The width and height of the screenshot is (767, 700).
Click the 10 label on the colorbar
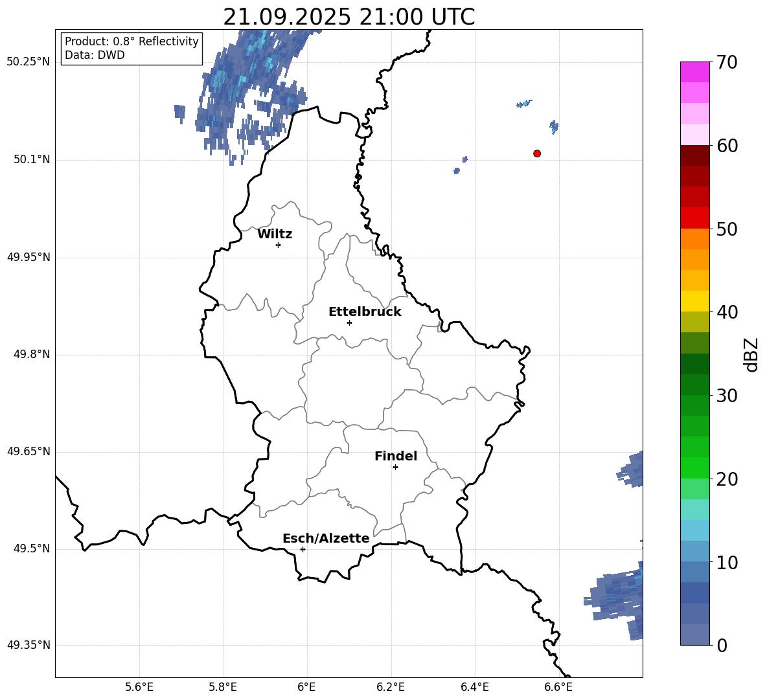tap(727, 562)
